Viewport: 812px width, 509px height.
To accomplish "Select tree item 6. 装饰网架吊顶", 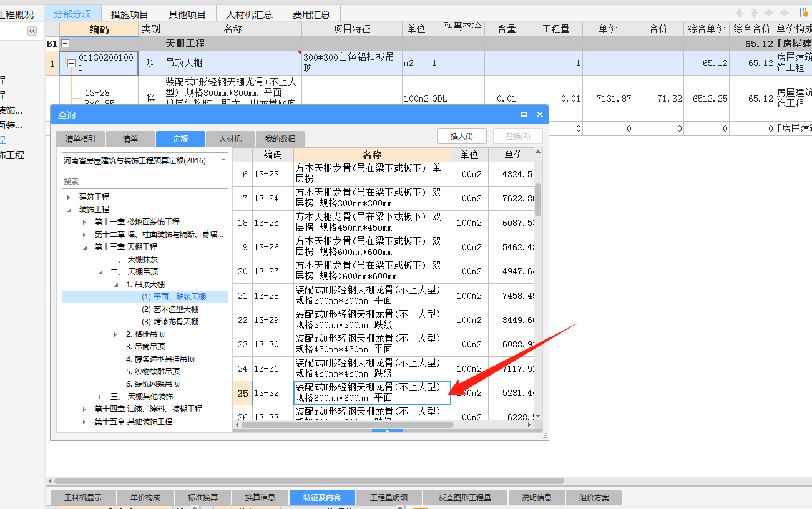I will [x=153, y=384].
